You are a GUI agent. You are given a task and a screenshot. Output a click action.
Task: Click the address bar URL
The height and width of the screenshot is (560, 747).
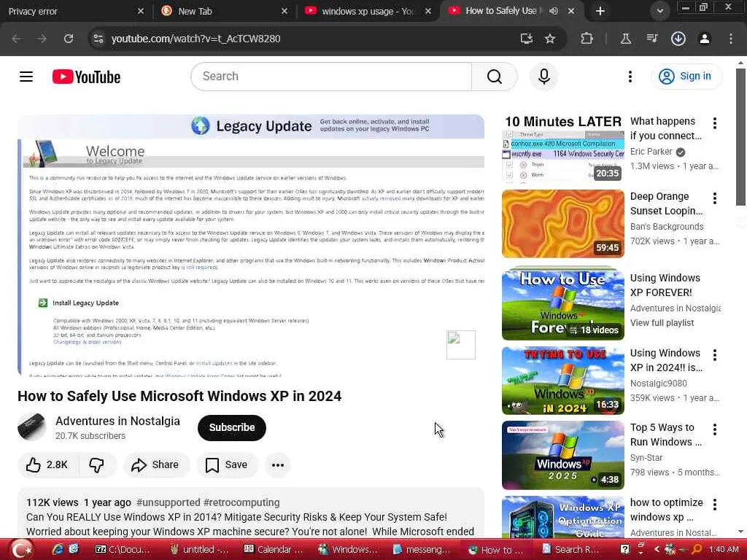(x=196, y=39)
